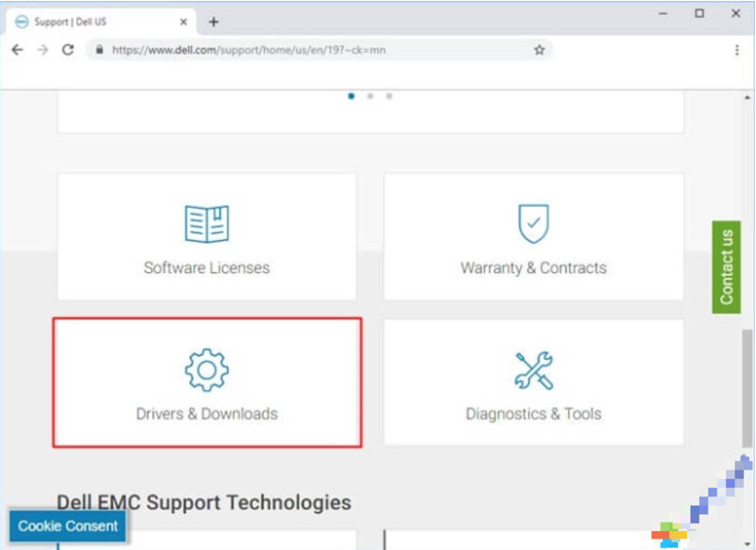Select the Support | Dell US tab
This screenshot has width=756, height=550.
coord(101,22)
